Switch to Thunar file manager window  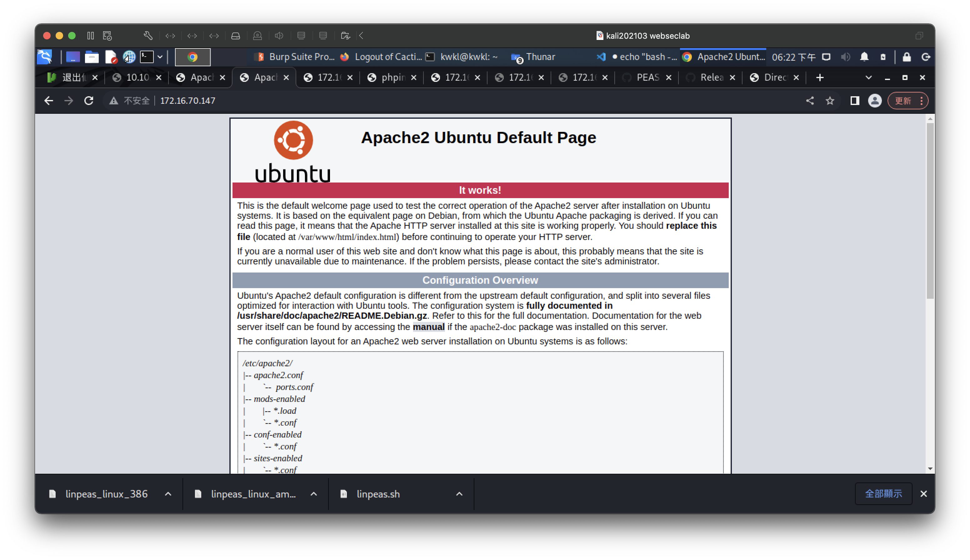[533, 57]
